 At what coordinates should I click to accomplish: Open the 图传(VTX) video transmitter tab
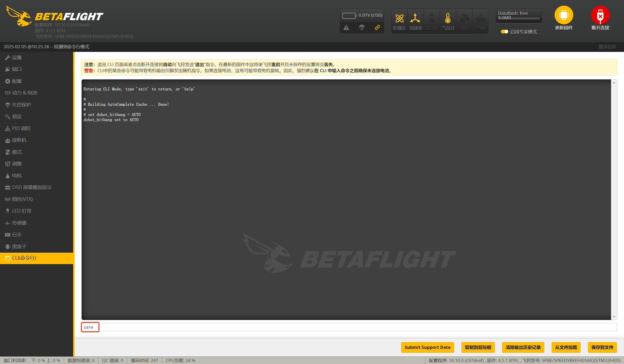coord(37,199)
